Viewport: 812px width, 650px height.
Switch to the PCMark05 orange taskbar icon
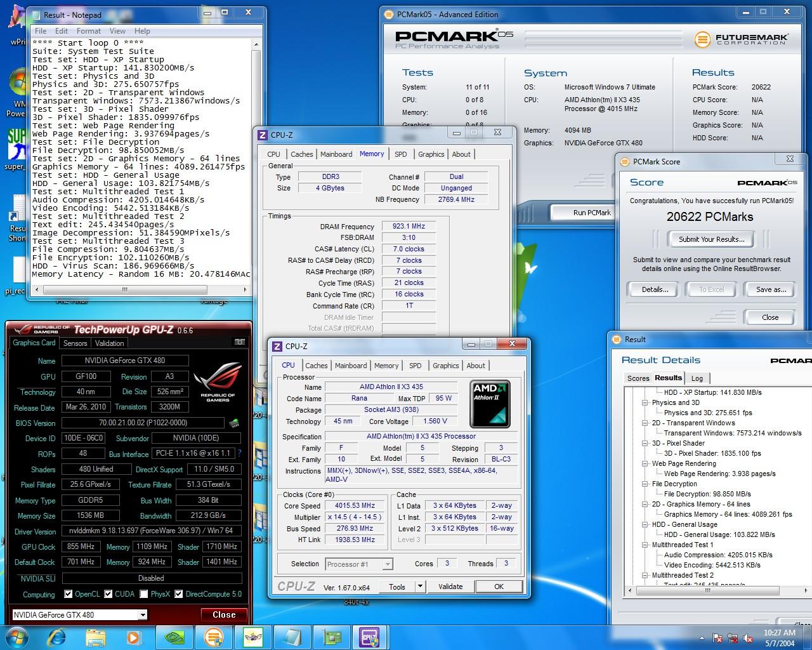214,637
